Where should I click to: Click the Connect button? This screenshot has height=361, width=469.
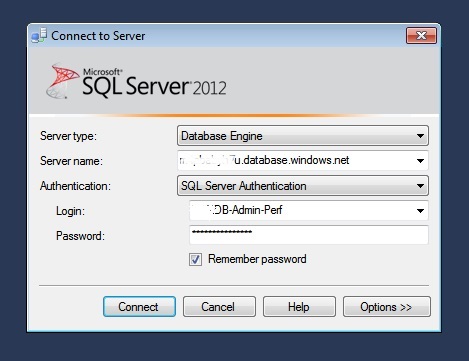pyautogui.click(x=139, y=307)
